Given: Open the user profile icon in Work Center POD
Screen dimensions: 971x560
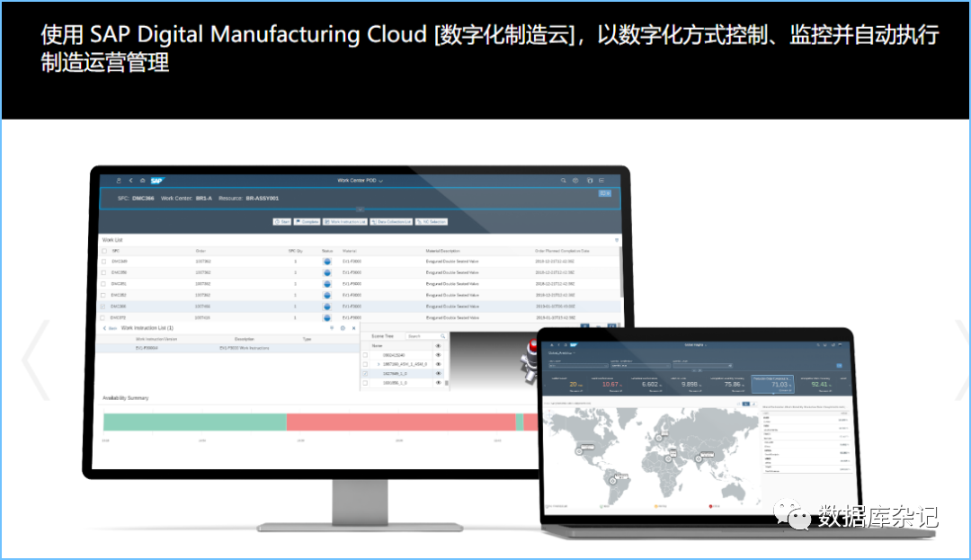Looking at the screenshot, I should pos(119,181).
